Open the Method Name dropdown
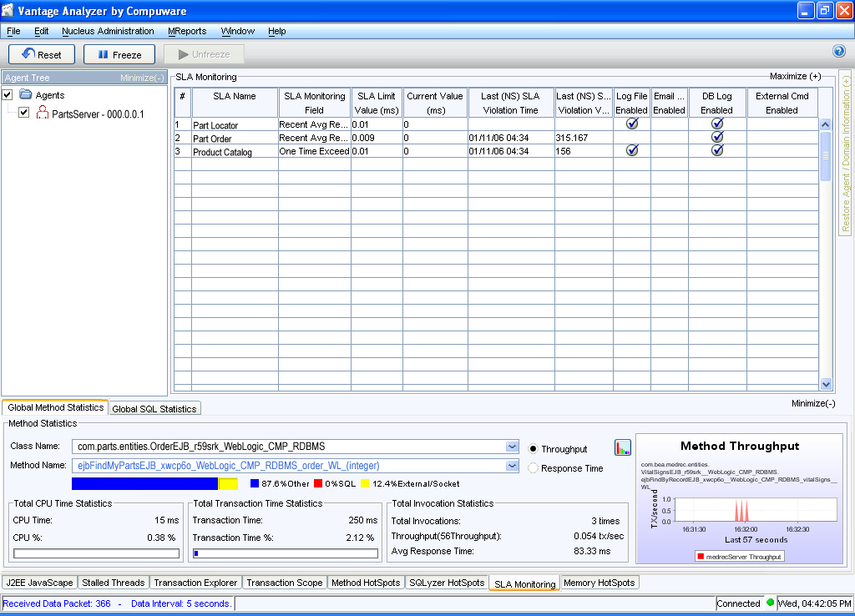Image resolution: width=855 pixels, height=616 pixels. [512, 466]
